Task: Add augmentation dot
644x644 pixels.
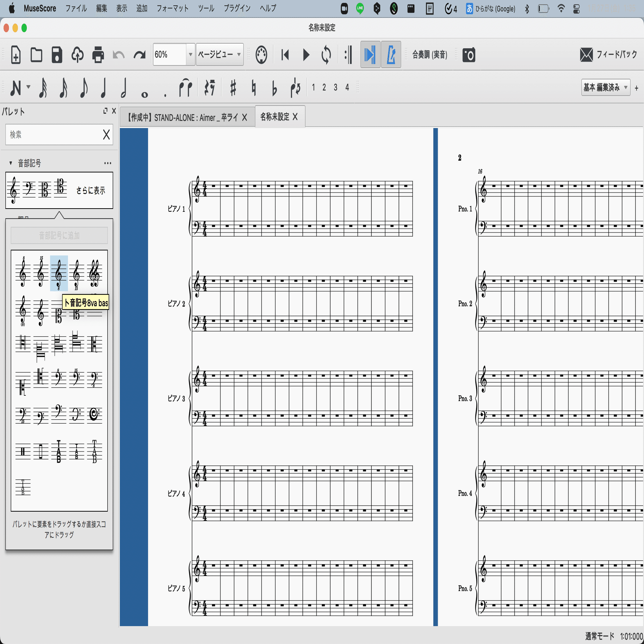Action: click(165, 95)
